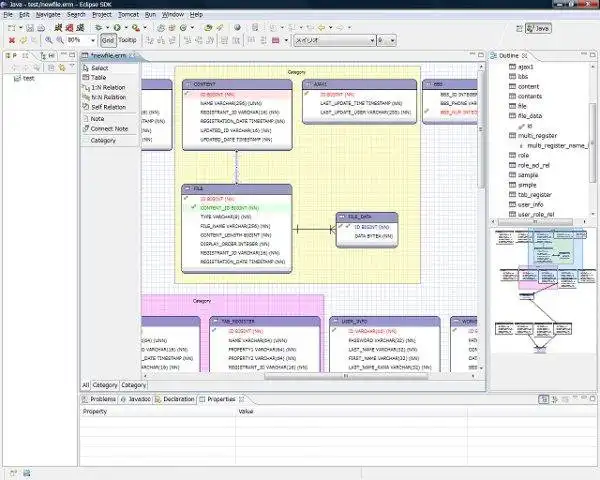Click the Note tool in palette

[x=97, y=119]
